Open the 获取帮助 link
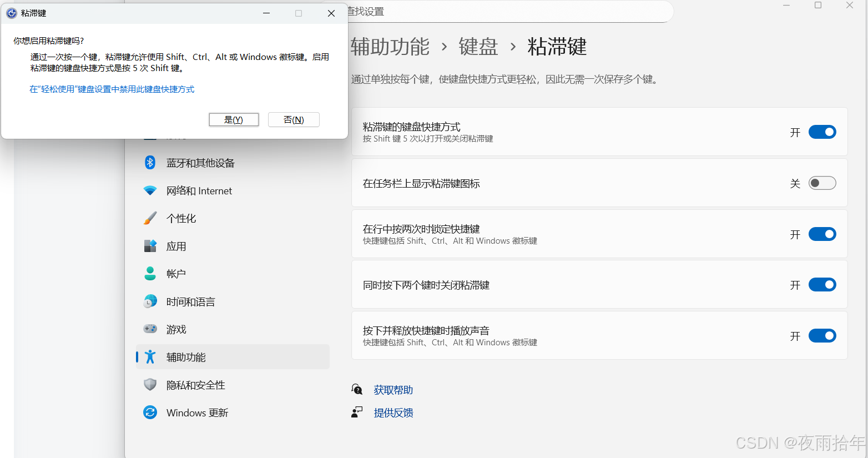 point(393,390)
